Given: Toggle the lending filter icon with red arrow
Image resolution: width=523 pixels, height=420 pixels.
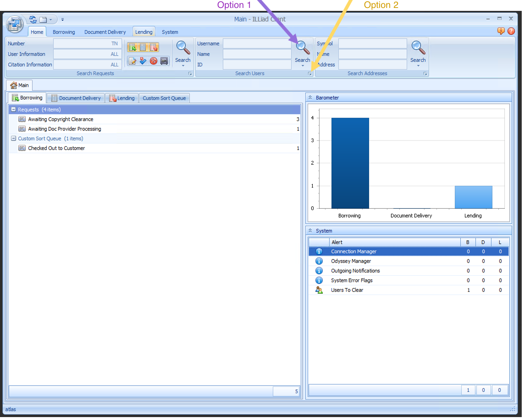Looking at the screenshot, I should point(153,47).
